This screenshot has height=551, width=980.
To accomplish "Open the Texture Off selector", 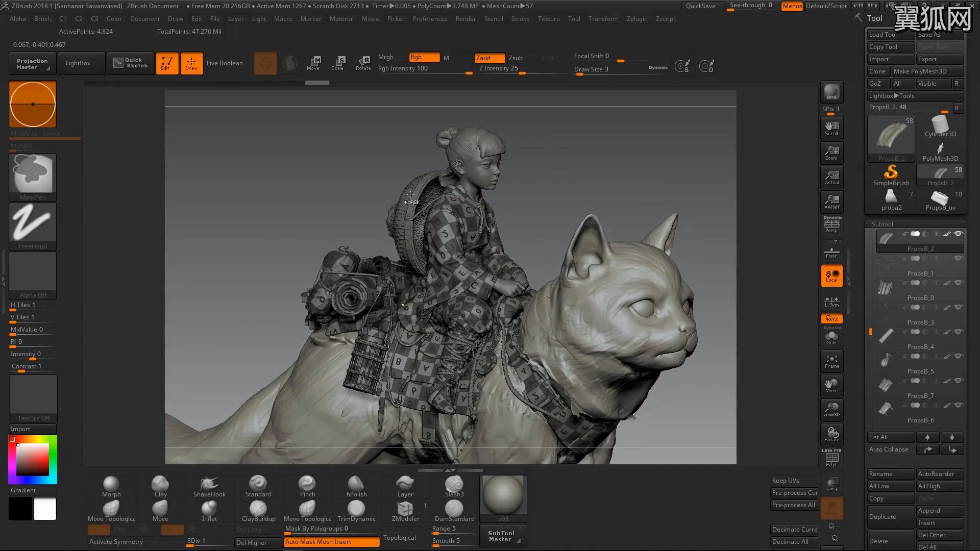I will [x=34, y=398].
